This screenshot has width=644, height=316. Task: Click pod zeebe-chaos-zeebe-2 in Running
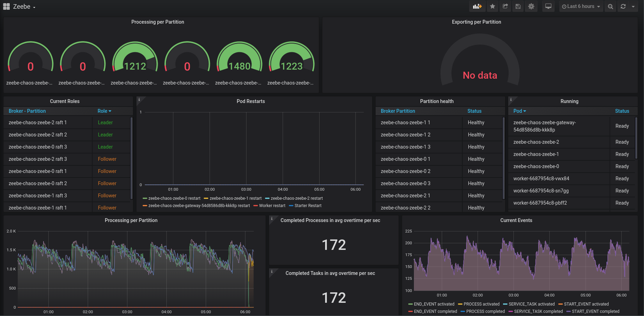536,142
